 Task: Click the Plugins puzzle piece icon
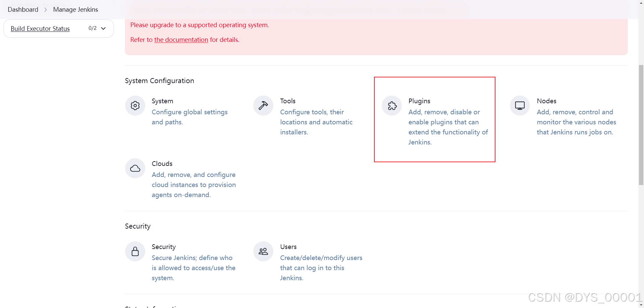[x=392, y=106]
